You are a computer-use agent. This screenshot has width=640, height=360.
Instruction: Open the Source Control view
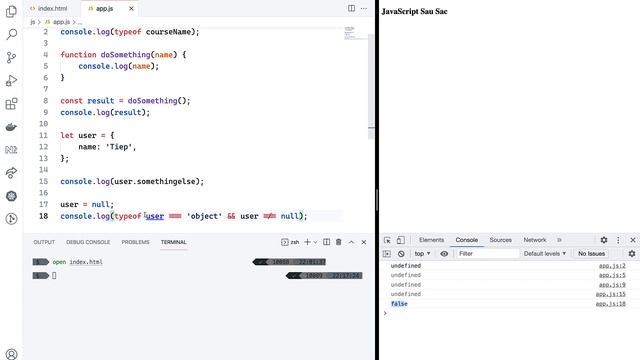point(11,57)
